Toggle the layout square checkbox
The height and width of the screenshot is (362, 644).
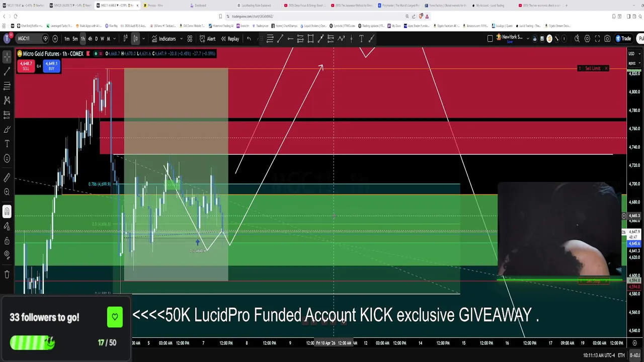(x=490, y=39)
